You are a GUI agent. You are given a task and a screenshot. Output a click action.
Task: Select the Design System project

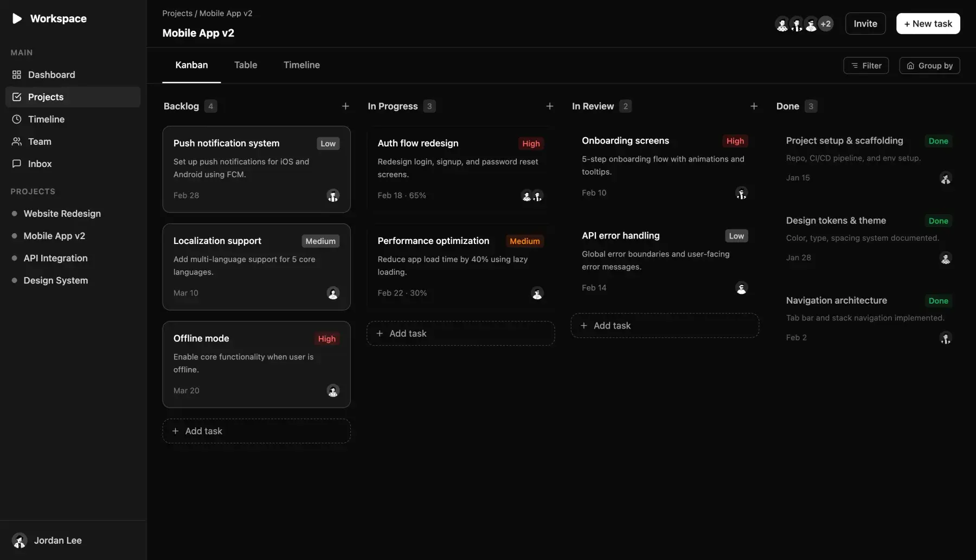tap(55, 280)
